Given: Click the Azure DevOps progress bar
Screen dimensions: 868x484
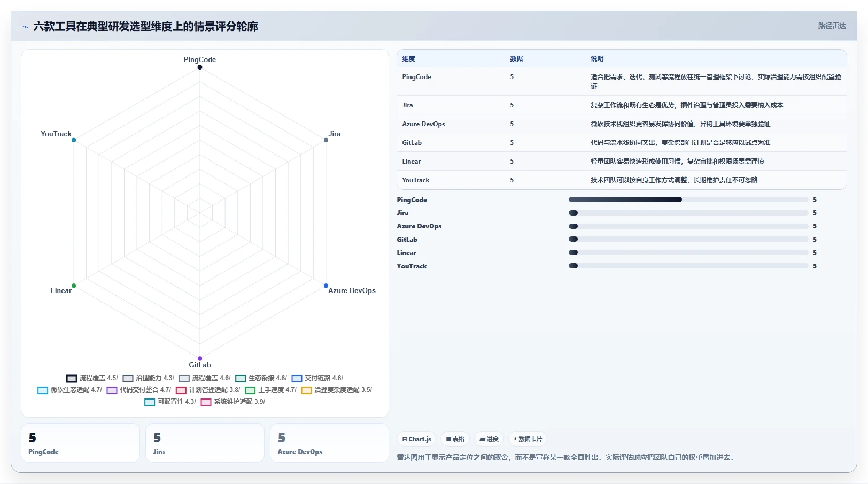Looking at the screenshot, I should point(688,226).
